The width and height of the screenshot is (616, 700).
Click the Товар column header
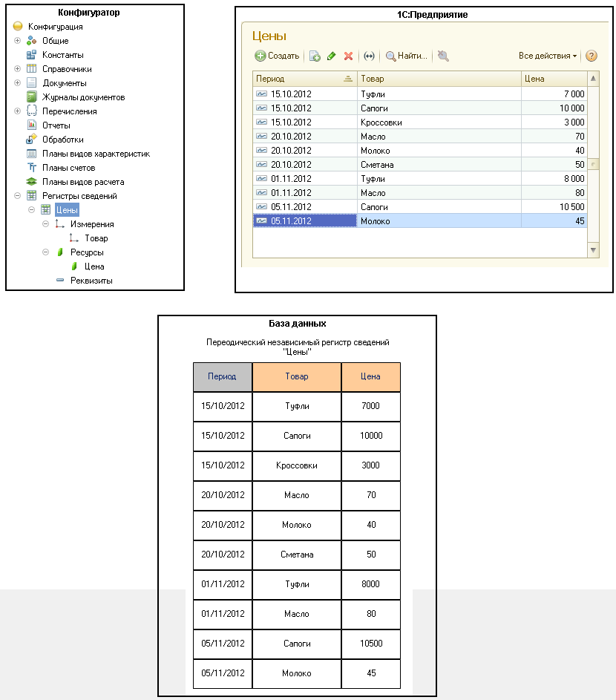(439, 79)
